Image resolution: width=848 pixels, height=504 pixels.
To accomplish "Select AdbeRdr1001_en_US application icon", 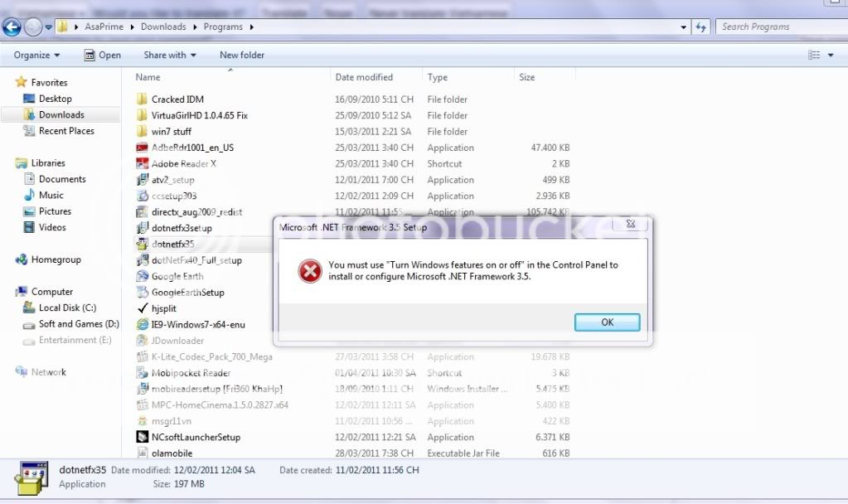I will point(142,148).
